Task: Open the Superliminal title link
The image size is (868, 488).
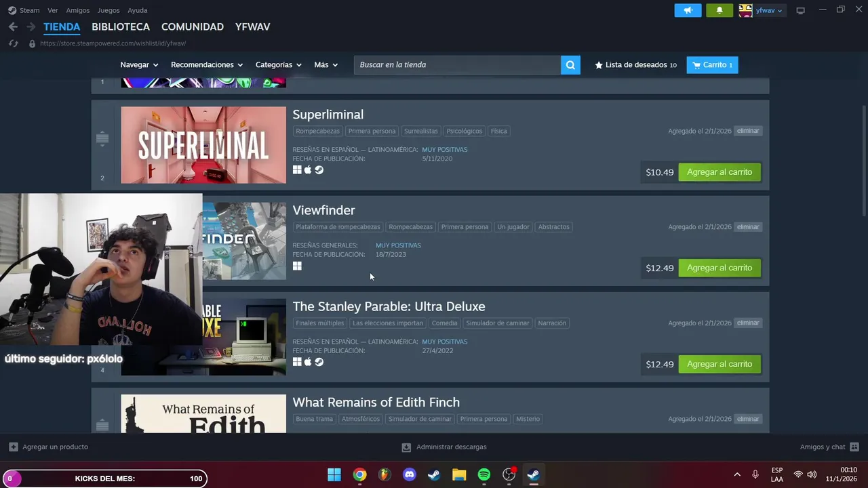Action: tap(328, 115)
